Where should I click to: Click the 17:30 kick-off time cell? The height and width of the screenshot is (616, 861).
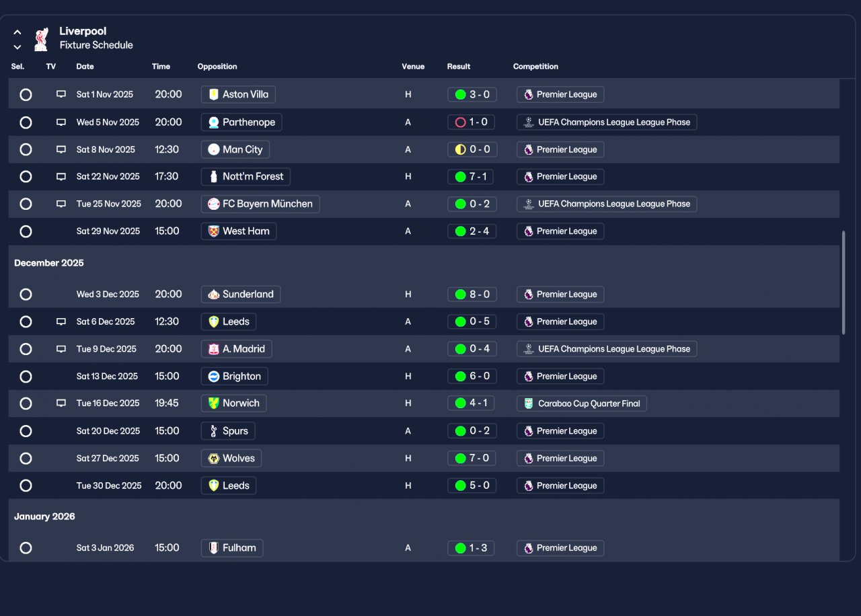pyautogui.click(x=167, y=177)
